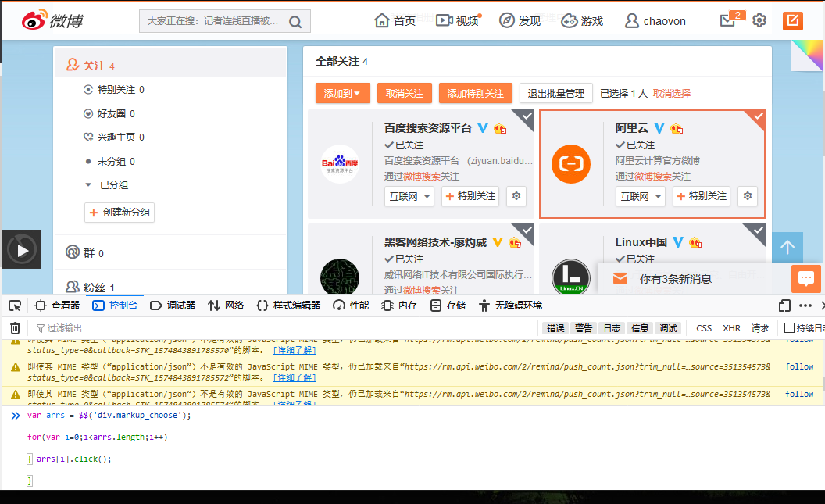The width and height of the screenshot is (825, 504).
Task: Switch to the 存储 tab
Action: coord(448,306)
